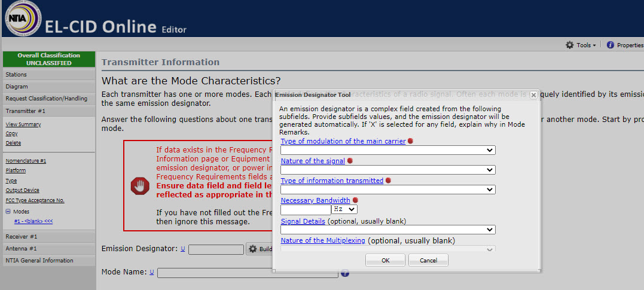Click the Mode Name info icon
The width and height of the screenshot is (644, 290).
(x=345, y=273)
